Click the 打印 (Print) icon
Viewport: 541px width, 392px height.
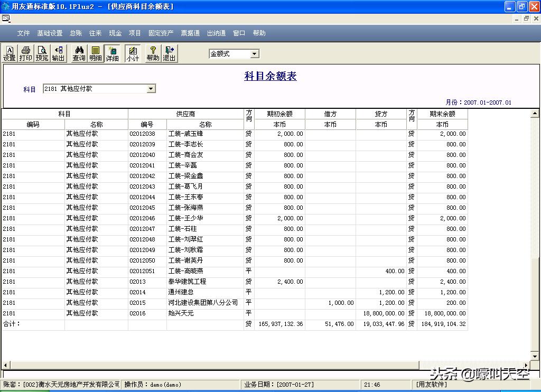point(25,53)
